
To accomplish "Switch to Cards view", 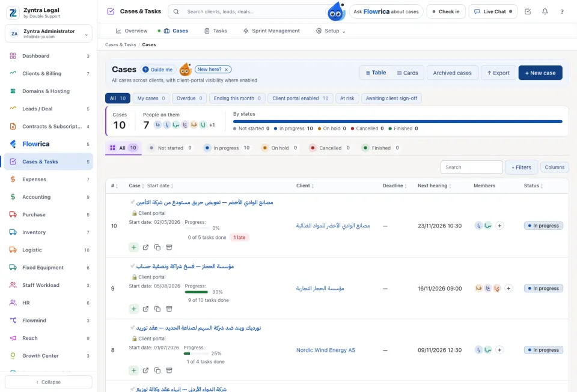I will click(408, 73).
